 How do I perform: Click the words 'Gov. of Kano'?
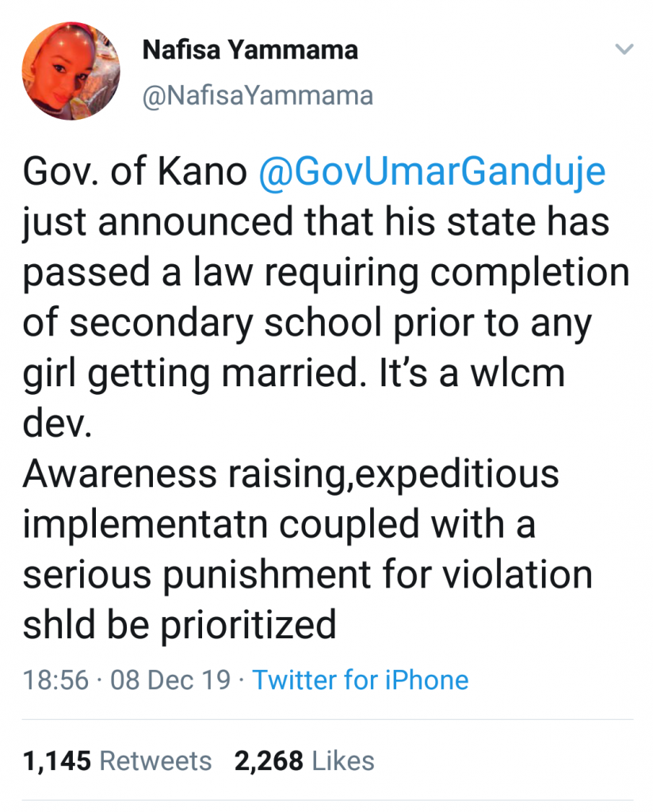[x=135, y=174]
